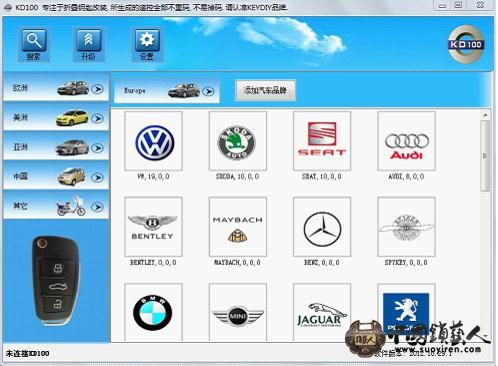This screenshot has width=498, height=366.
Task: Open the Search (搜索) magnifier tool
Action: pos(34,45)
